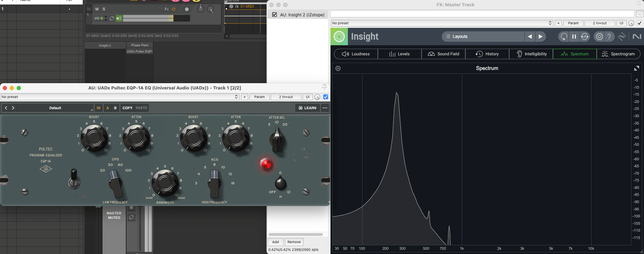The height and width of the screenshot is (254, 644).
Task: Open the Pultec three-dot options menu
Action: tap(325, 108)
